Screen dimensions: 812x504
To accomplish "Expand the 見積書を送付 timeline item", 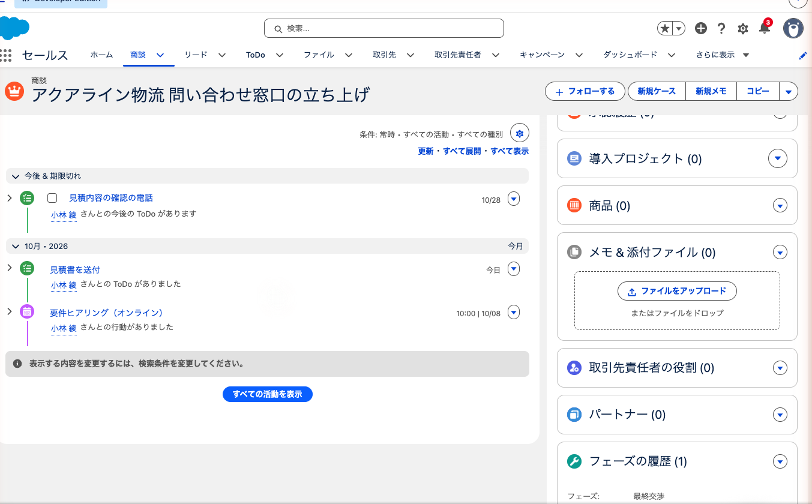I will (10, 268).
